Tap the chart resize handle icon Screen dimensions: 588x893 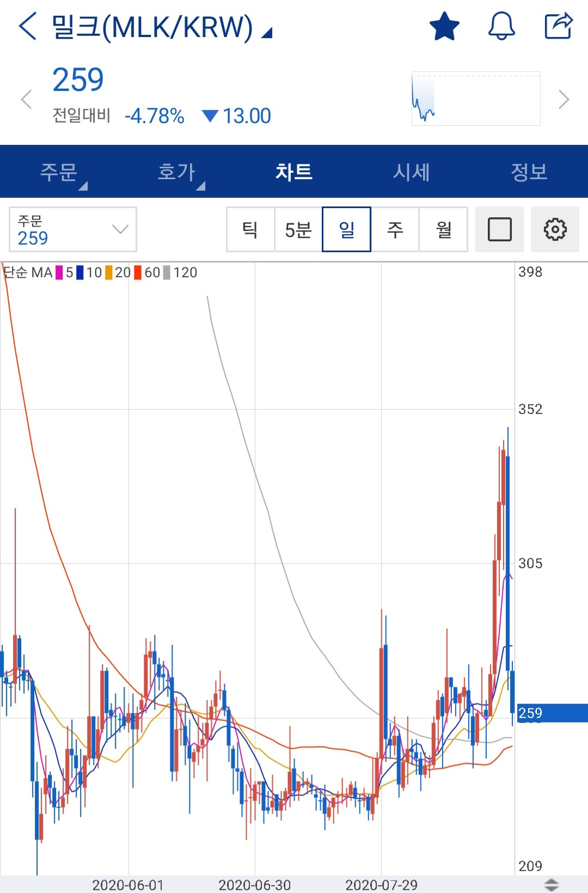pos(552,885)
